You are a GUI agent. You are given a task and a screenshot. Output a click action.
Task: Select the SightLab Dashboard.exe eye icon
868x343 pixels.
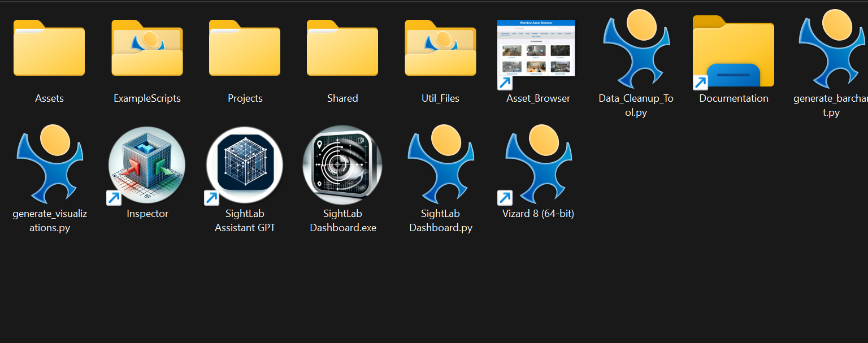342,165
